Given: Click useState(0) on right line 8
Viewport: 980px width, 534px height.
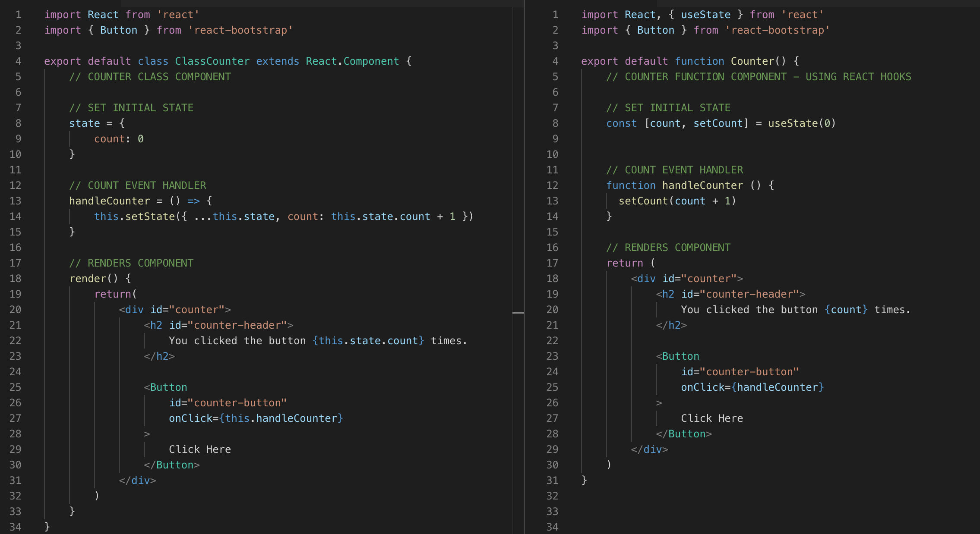Looking at the screenshot, I should click(x=801, y=123).
